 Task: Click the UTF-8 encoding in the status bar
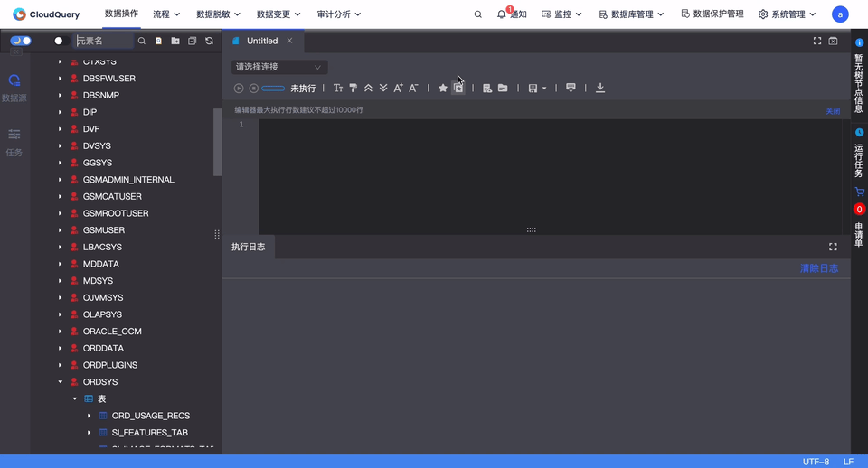[x=816, y=462]
